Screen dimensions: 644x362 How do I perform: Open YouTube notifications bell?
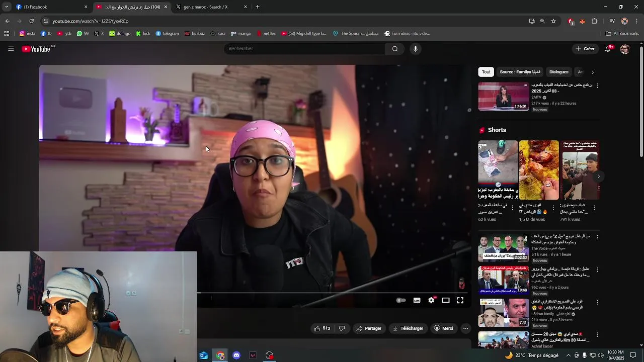(x=608, y=49)
